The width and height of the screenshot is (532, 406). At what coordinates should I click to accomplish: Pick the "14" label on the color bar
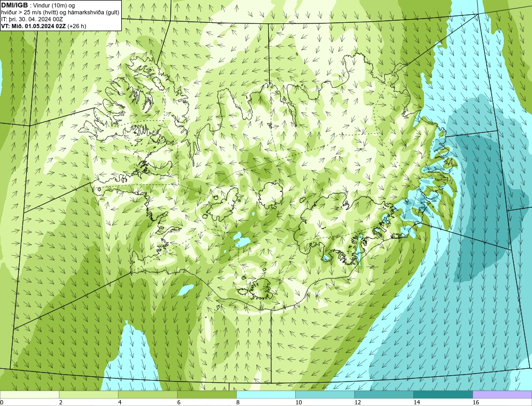pyautogui.click(x=417, y=402)
